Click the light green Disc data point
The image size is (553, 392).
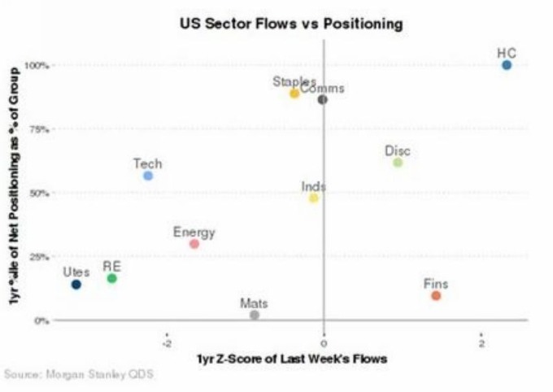pyautogui.click(x=398, y=163)
